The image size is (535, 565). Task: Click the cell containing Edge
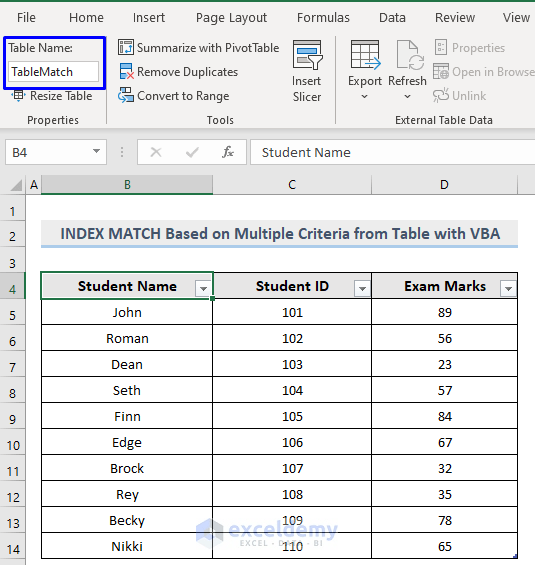(127, 442)
